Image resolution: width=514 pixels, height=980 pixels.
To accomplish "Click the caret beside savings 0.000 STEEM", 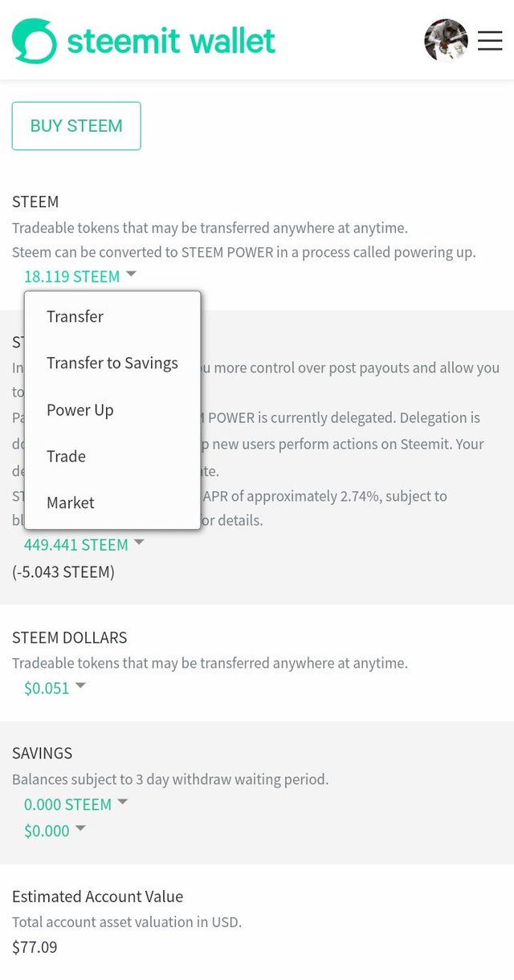I will point(123,803).
